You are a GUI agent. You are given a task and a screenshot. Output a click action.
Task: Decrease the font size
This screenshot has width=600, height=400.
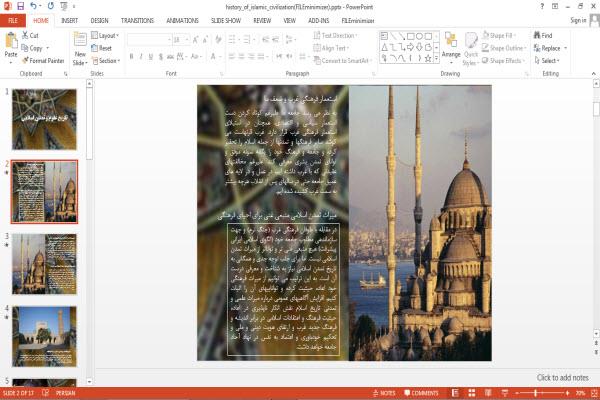[x=206, y=39]
